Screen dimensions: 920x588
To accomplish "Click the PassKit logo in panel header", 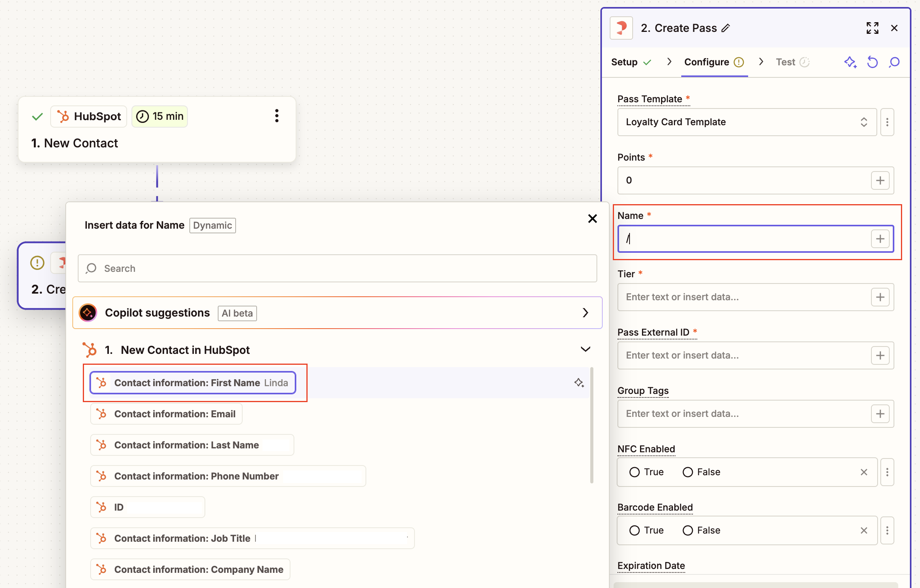I will click(621, 28).
